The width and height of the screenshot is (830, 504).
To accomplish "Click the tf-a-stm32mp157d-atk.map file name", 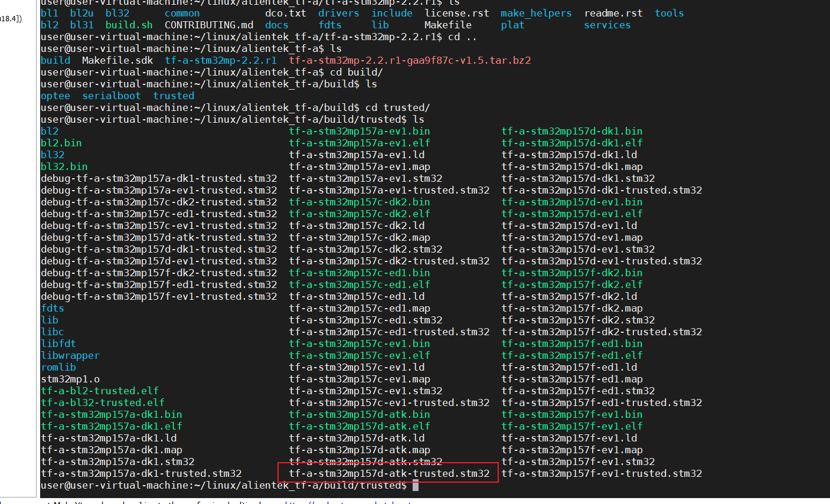I will 360,450.
